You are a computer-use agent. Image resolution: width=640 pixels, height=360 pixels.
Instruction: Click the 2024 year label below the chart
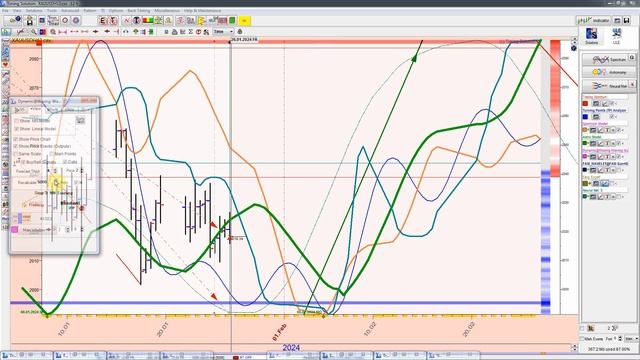coord(291,347)
